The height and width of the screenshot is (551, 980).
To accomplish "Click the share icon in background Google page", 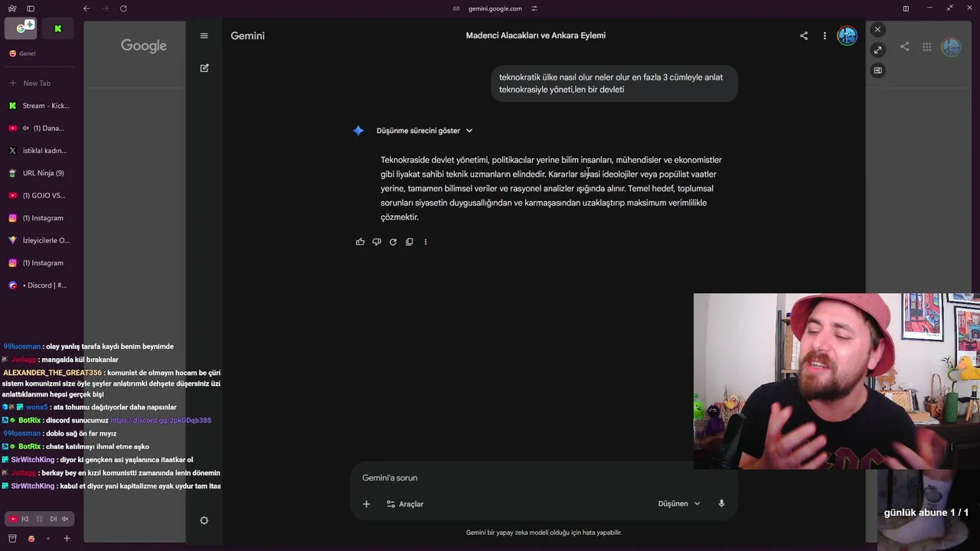I will click(905, 47).
